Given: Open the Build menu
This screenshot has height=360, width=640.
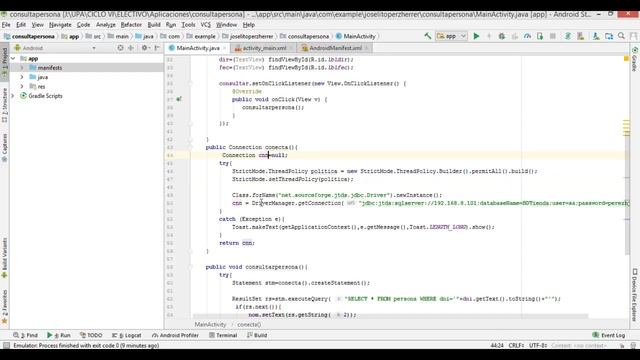Looking at the screenshot, I should [x=154, y=25].
